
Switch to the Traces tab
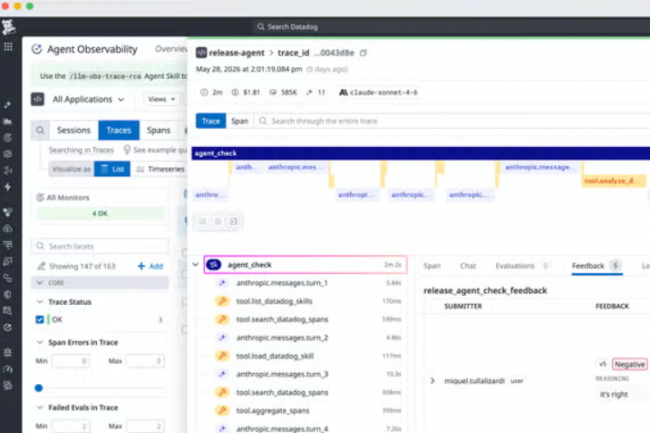click(119, 131)
